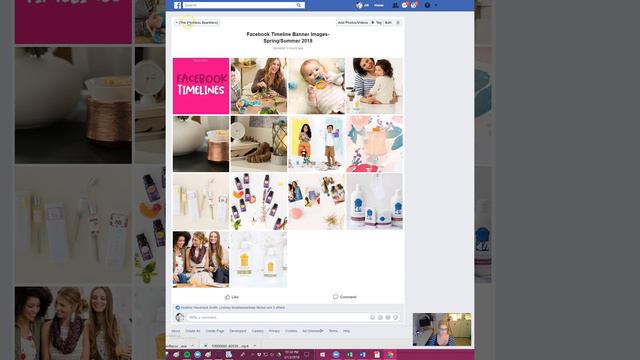
Task: Open the lantern and decor photo thumbnail
Action: point(259,144)
